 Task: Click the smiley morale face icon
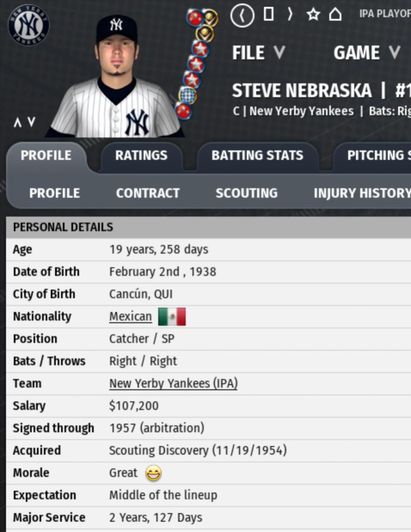pos(153,473)
